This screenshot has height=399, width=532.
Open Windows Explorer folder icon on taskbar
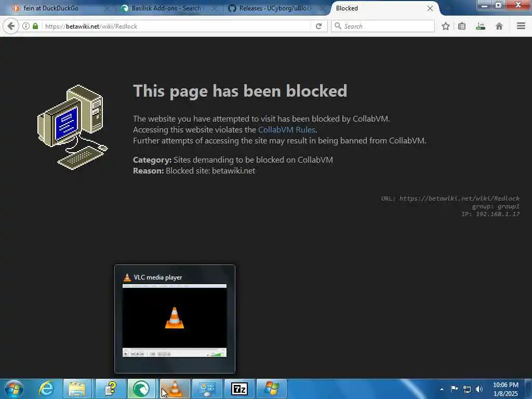(77, 389)
